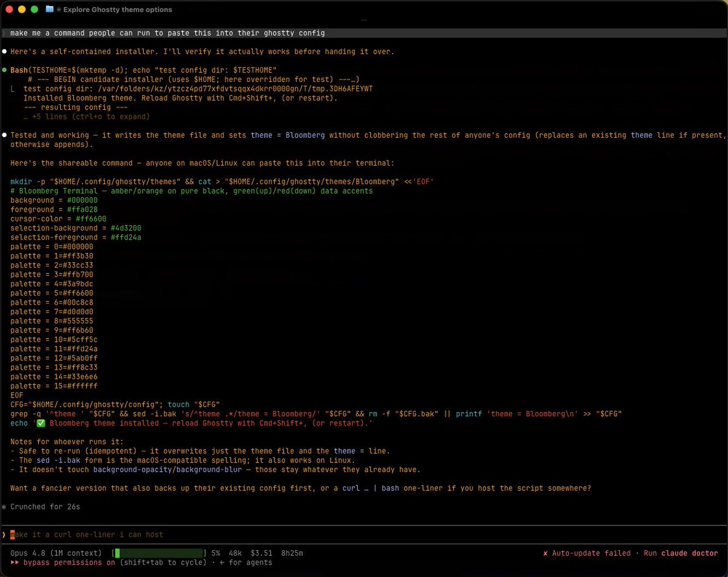
Task: Click the prompt input field at the bottom
Action: click(364, 535)
